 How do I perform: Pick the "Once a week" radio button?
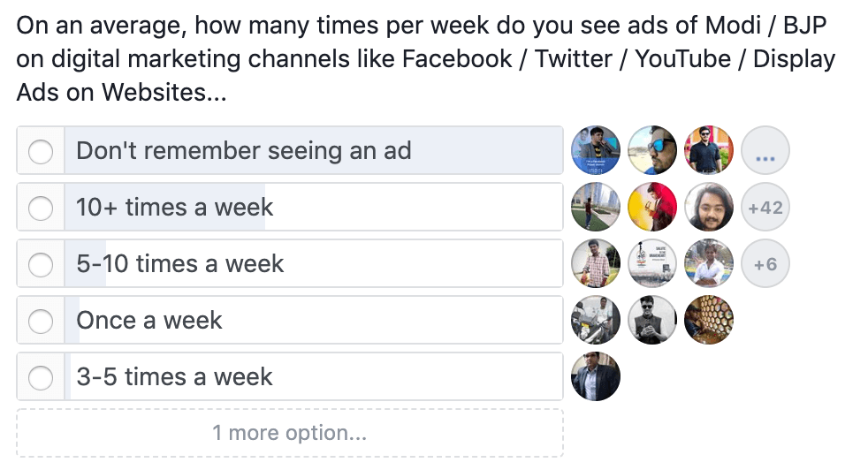point(41,321)
